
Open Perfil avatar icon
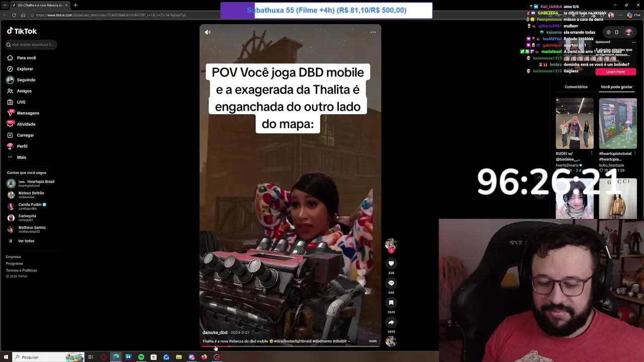pos(10,146)
